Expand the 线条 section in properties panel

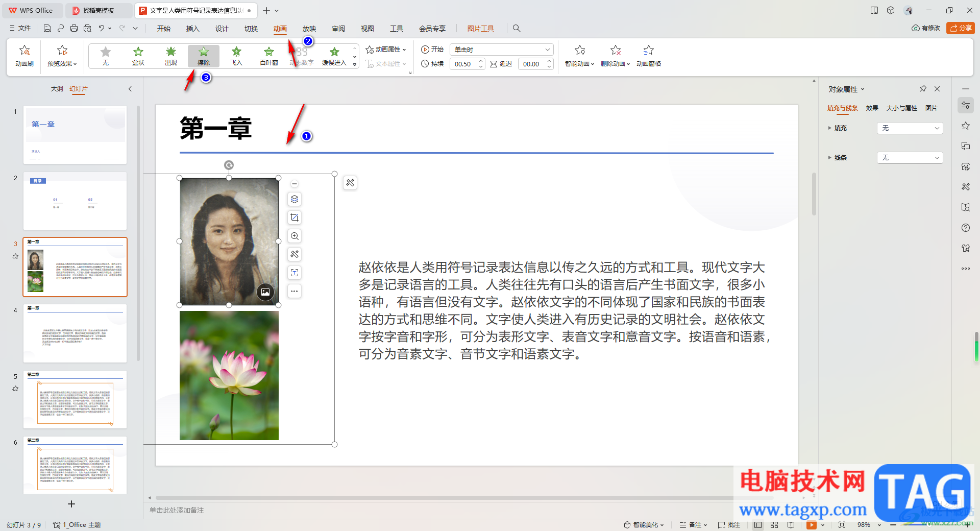tap(830, 158)
